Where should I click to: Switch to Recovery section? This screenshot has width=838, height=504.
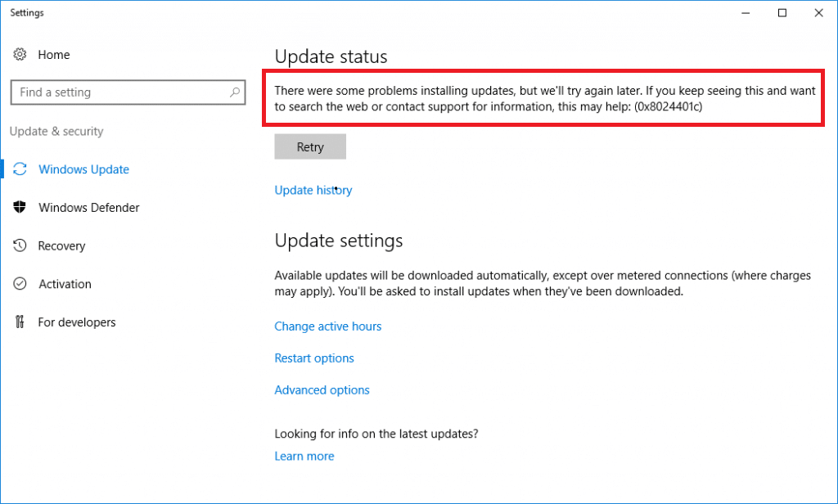coord(61,245)
